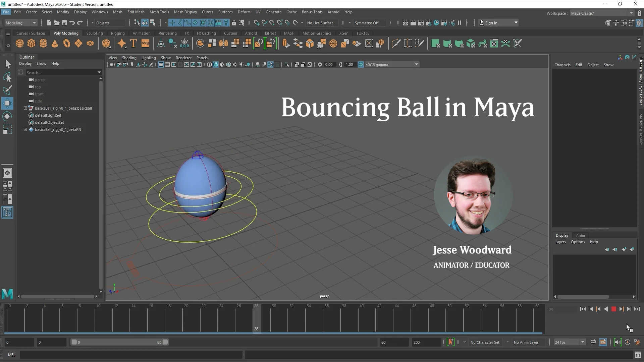
Task: Create a polygon cube from the shelf
Action: (31, 43)
